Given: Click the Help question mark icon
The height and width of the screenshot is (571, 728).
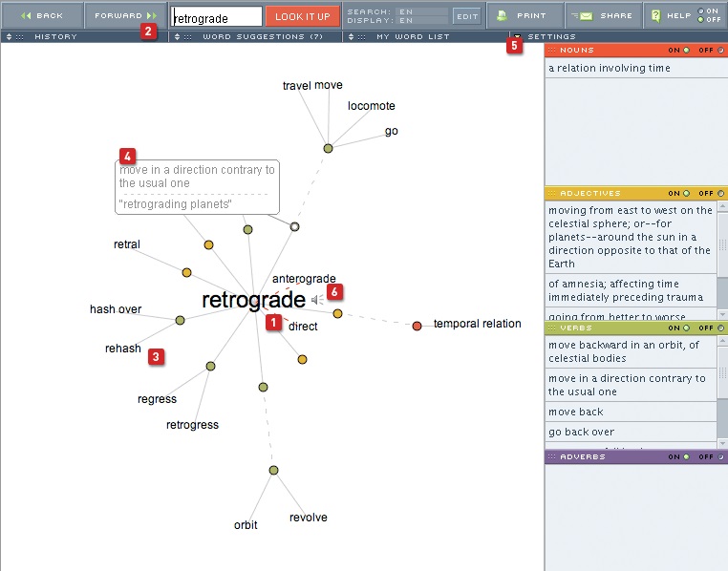Looking at the screenshot, I should click(x=656, y=15).
